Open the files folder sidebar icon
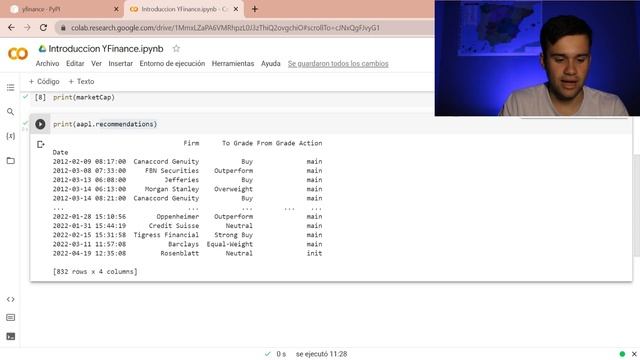The width and height of the screenshot is (640, 360). [x=11, y=160]
